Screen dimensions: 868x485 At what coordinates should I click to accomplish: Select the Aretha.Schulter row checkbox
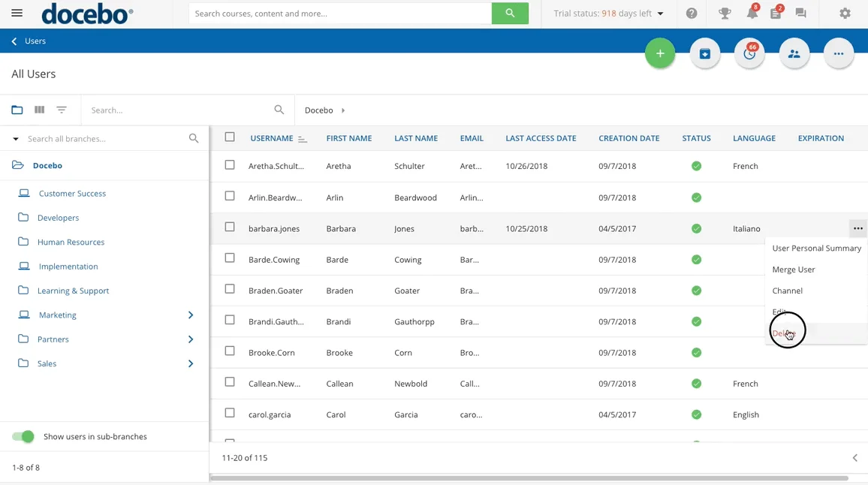[230, 165]
